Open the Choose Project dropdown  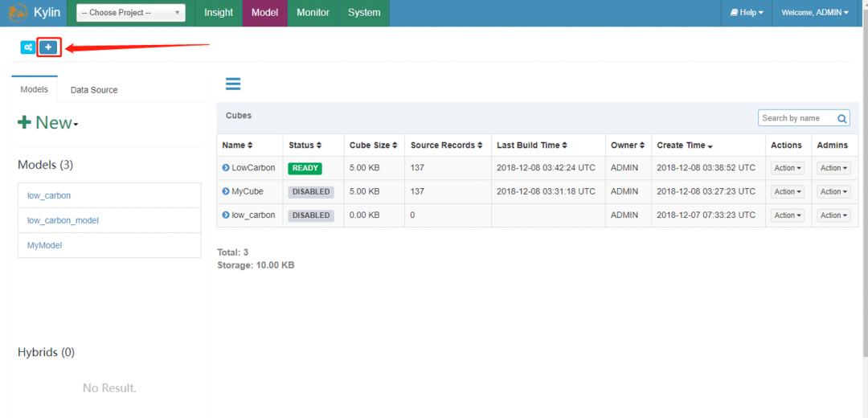pos(131,13)
